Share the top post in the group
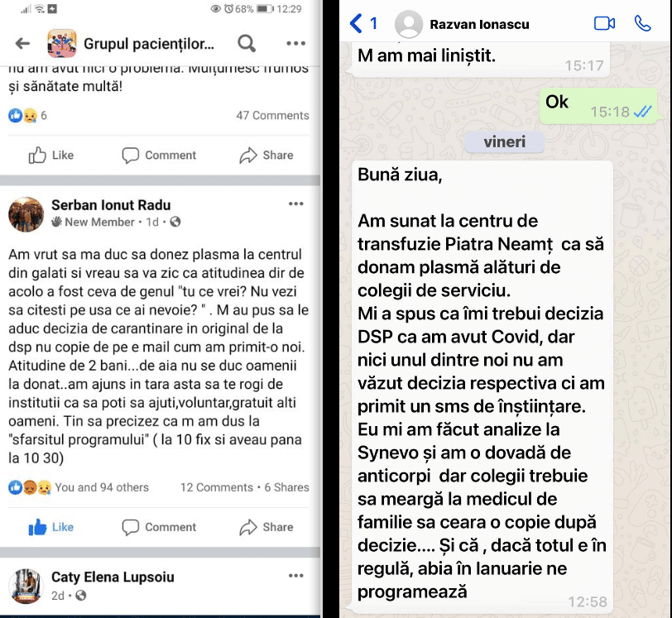The width and height of the screenshot is (672, 618). (266, 156)
